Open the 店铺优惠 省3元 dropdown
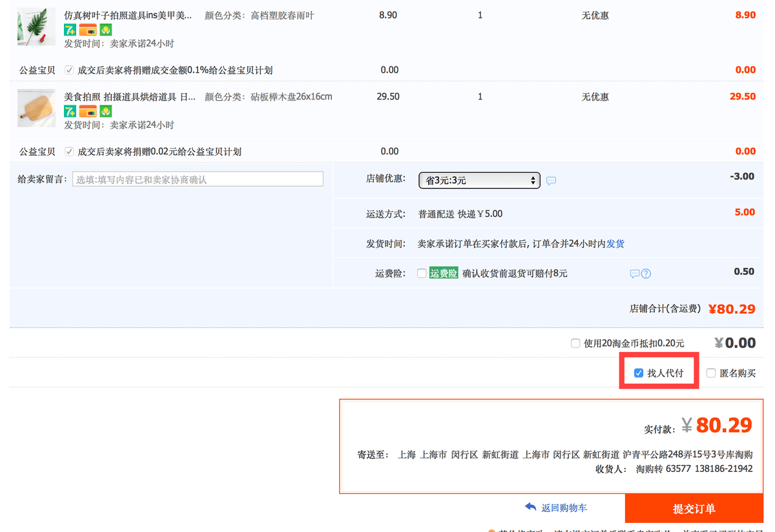 pos(479,180)
